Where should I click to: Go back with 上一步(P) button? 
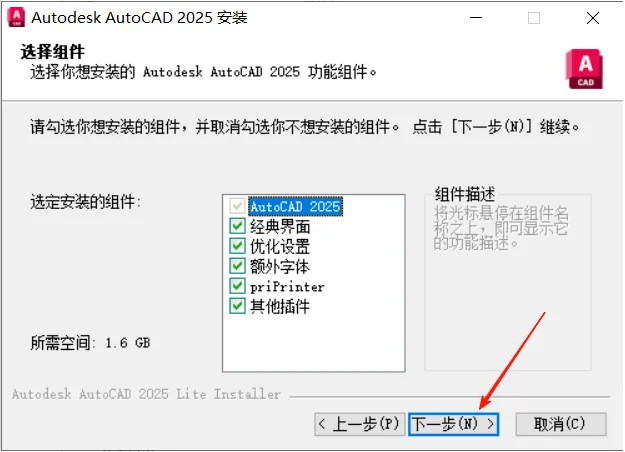(x=360, y=424)
